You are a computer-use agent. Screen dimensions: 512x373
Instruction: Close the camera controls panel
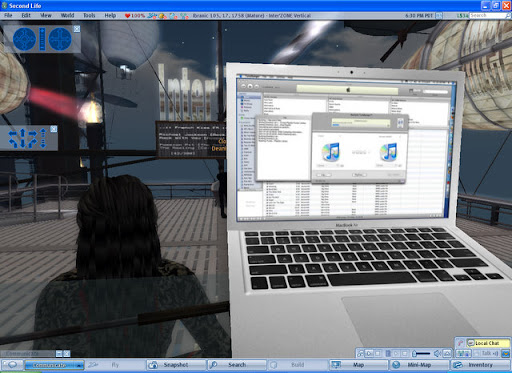click(77, 29)
